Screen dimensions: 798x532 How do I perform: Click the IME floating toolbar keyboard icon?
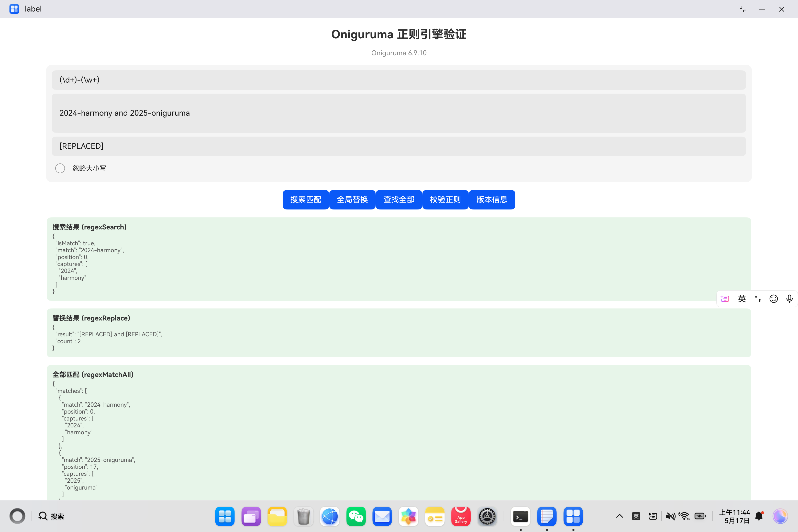coord(725,298)
